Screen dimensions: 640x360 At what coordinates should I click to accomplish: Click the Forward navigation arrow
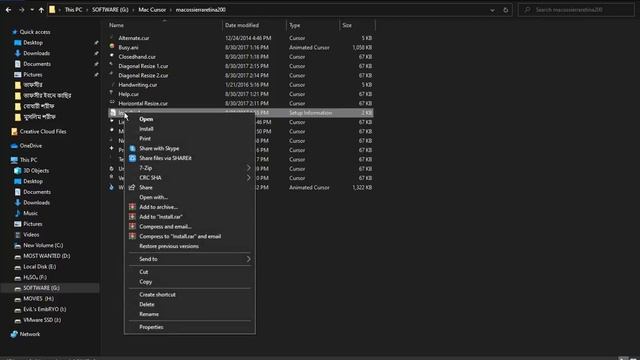21,10
